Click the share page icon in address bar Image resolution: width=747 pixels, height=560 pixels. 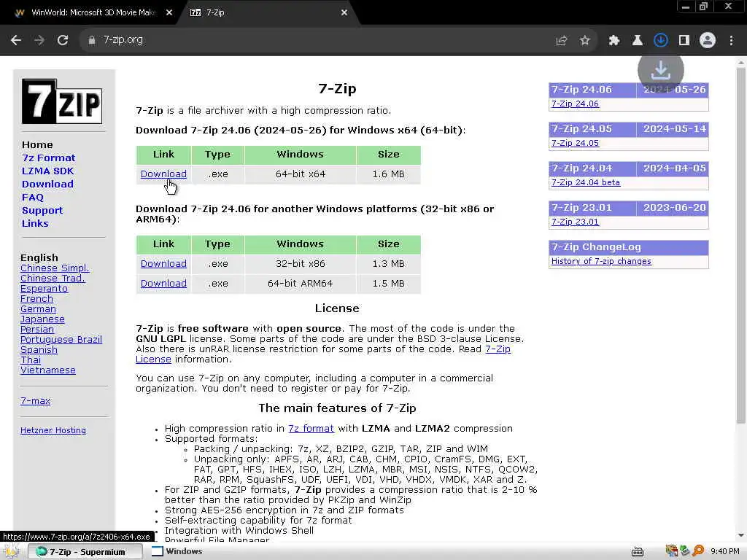click(562, 41)
